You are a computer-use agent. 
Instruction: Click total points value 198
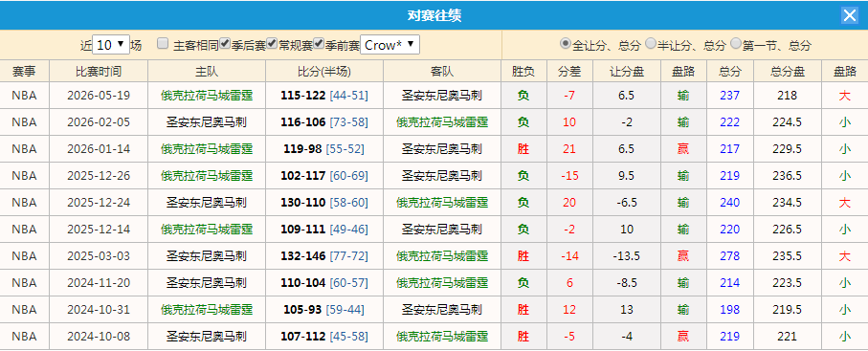pyautogui.click(x=729, y=310)
